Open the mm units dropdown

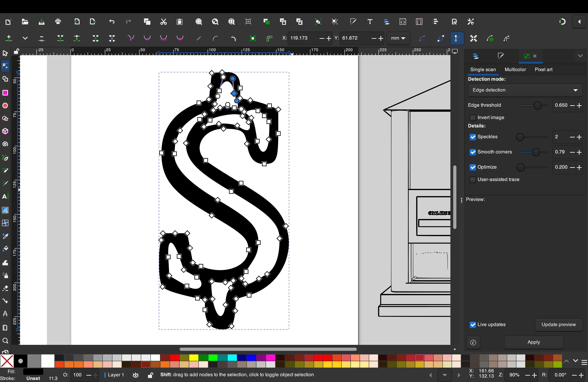pos(398,38)
